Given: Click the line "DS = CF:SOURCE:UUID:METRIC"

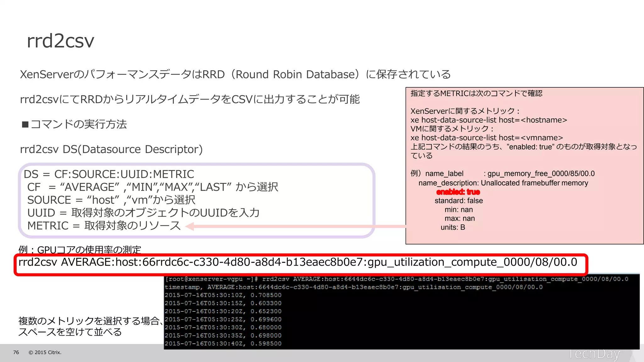Looking at the screenshot, I should 109,174.
